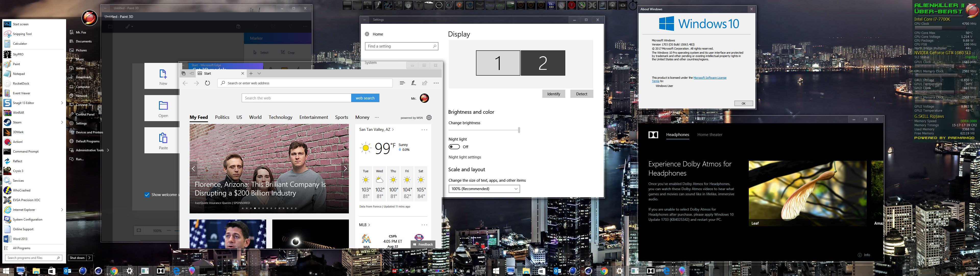Image resolution: width=980 pixels, height=276 pixels.
Task: Open the MSN feed settings gear
Action: 429,117
